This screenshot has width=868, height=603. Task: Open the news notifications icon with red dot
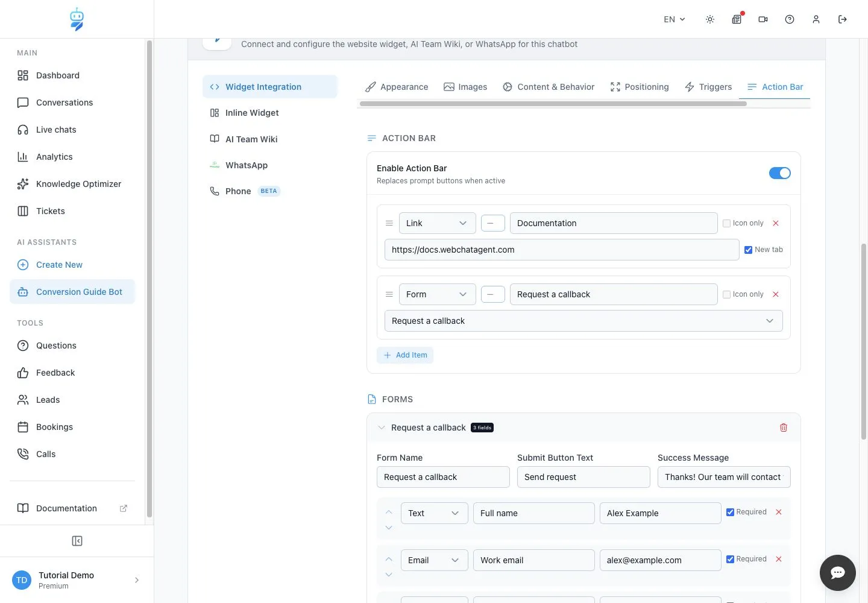click(x=737, y=19)
